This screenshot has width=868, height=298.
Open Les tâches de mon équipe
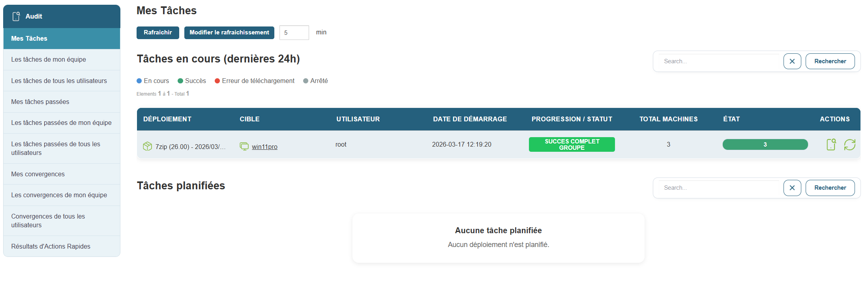[x=62, y=59]
